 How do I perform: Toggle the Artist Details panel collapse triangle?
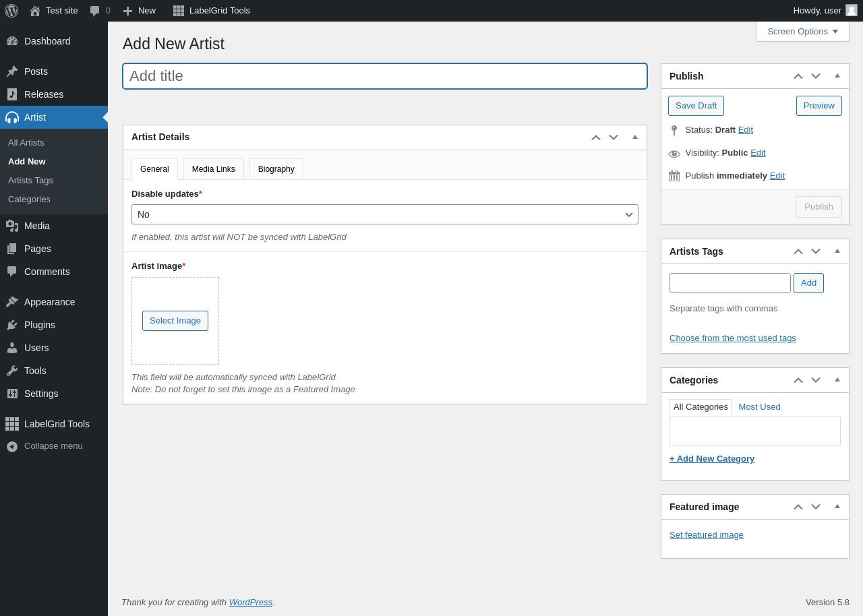(635, 137)
